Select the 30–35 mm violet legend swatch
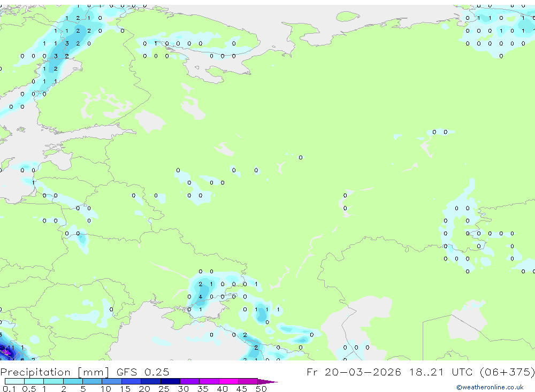Screen dimensions: 535x392 [x=190, y=381]
